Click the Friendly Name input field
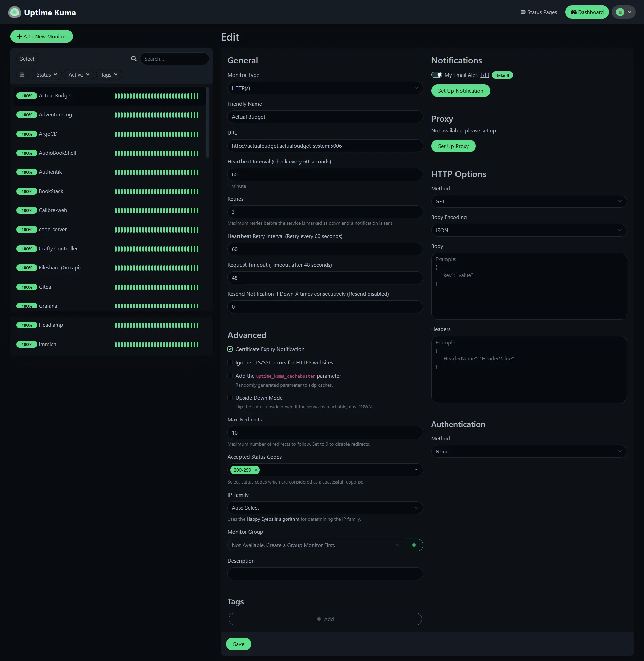 tap(325, 117)
